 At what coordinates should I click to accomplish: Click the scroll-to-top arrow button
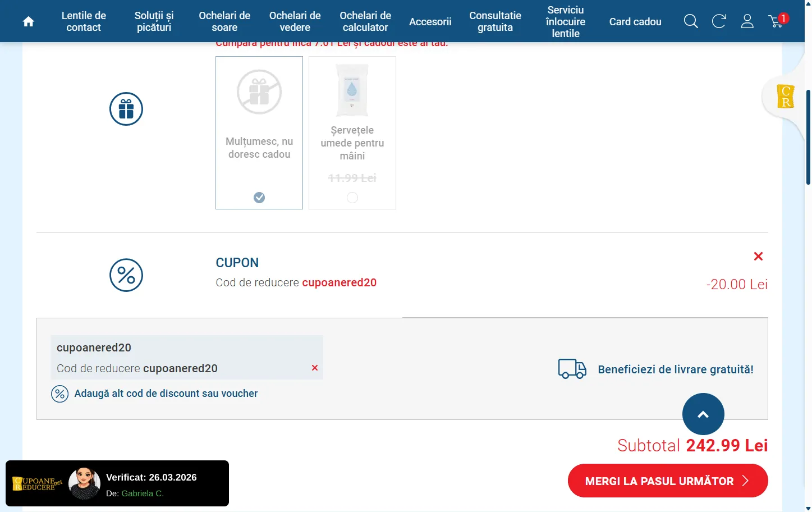[703, 414]
